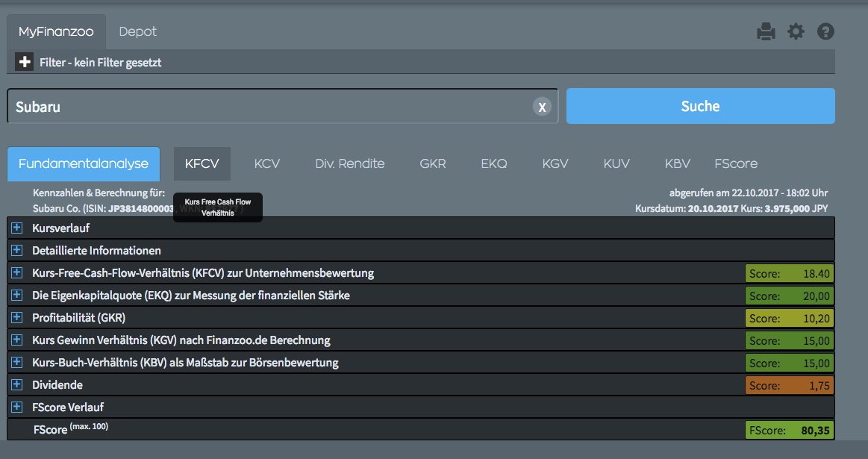868x459 pixels.
Task: Clear the Subaru search with the x icon
Action: pyautogui.click(x=543, y=107)
